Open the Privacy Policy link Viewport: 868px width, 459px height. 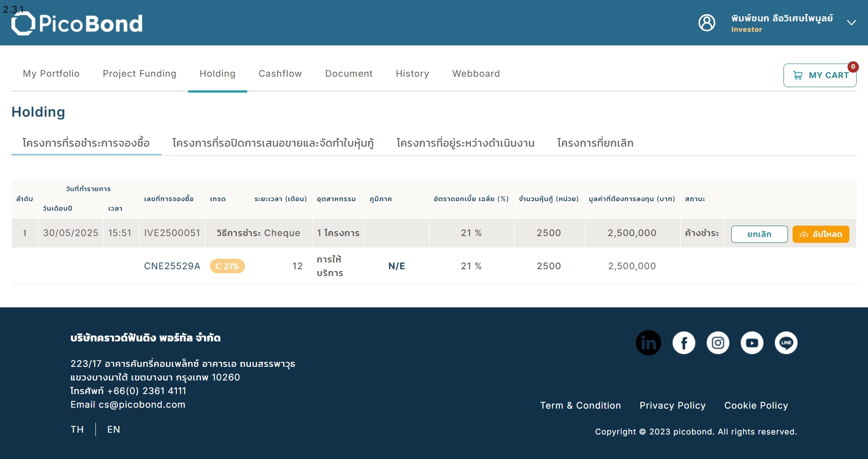(673, 405)
